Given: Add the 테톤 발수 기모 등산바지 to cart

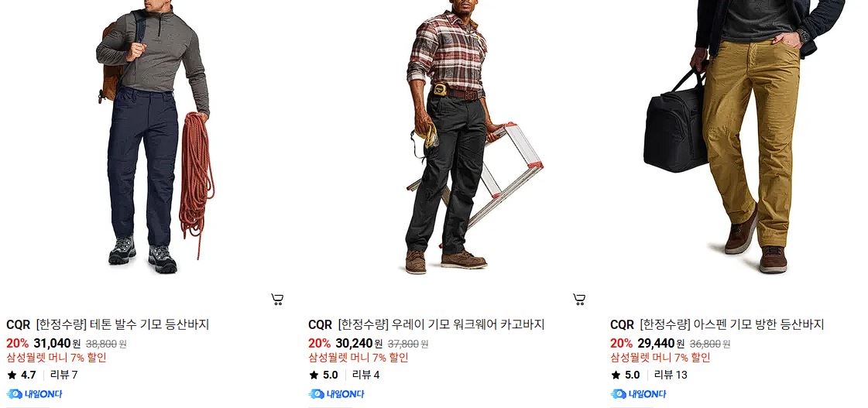Looking at the screenshot, I should (277, 300).
